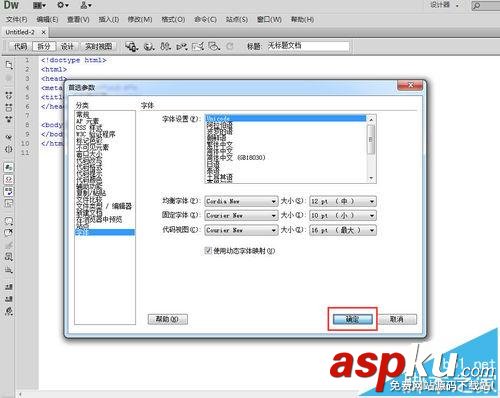Open the 查看(V) menu
Image resolution: width=500 pixels, height=398 pixels.
point(78,20)
